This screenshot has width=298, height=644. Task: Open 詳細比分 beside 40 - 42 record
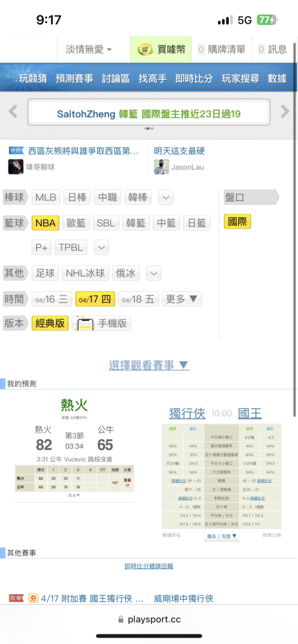[264, 480]
